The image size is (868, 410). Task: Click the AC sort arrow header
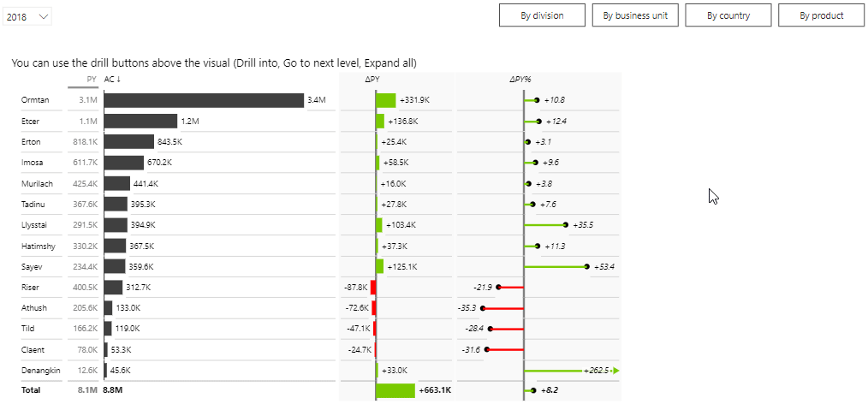pos(112,80)
